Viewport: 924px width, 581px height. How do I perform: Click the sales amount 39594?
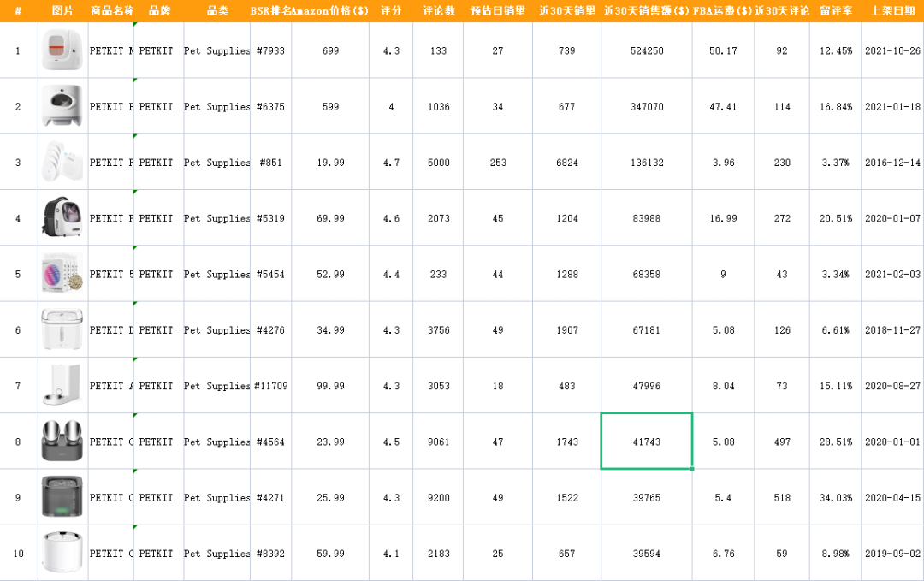647,554
